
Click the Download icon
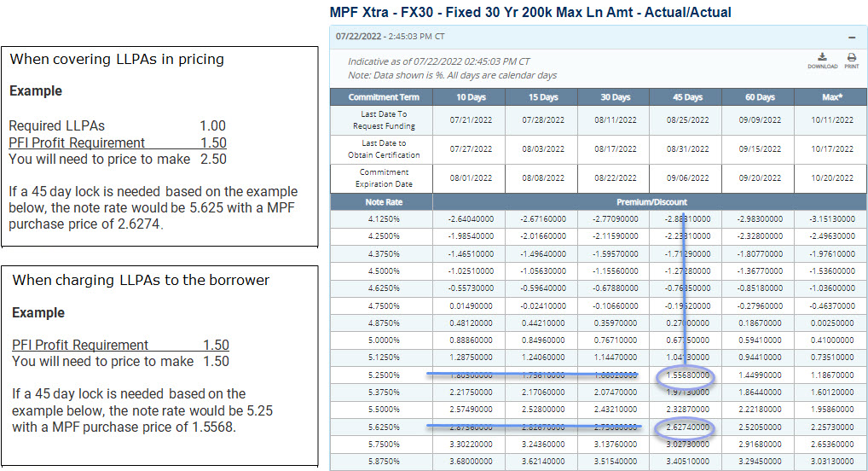822,61
